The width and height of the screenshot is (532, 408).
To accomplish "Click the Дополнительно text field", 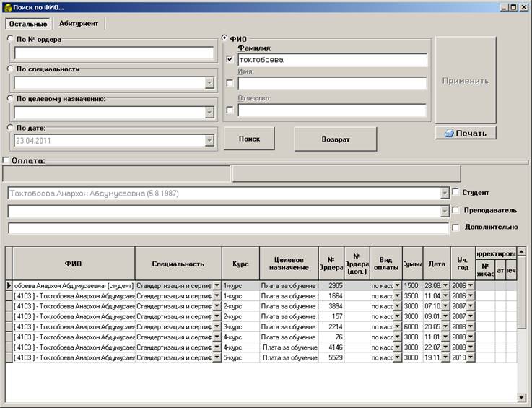I will tap(228, 228).
